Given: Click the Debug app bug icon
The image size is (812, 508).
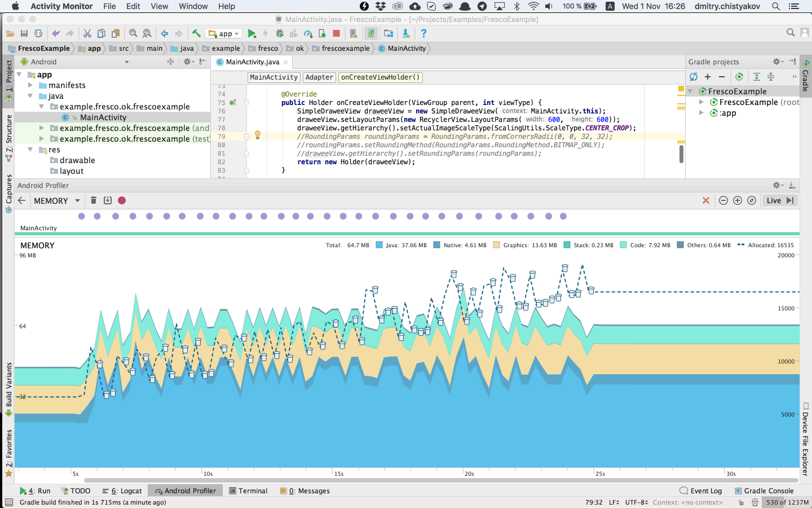Looking at the screenshot, I should click(x=280, y=34).
